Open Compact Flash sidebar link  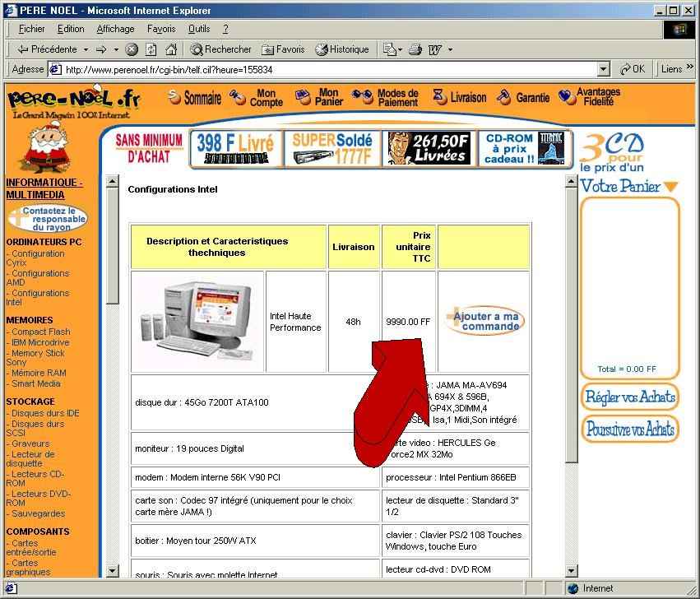(x=39, y=332)
